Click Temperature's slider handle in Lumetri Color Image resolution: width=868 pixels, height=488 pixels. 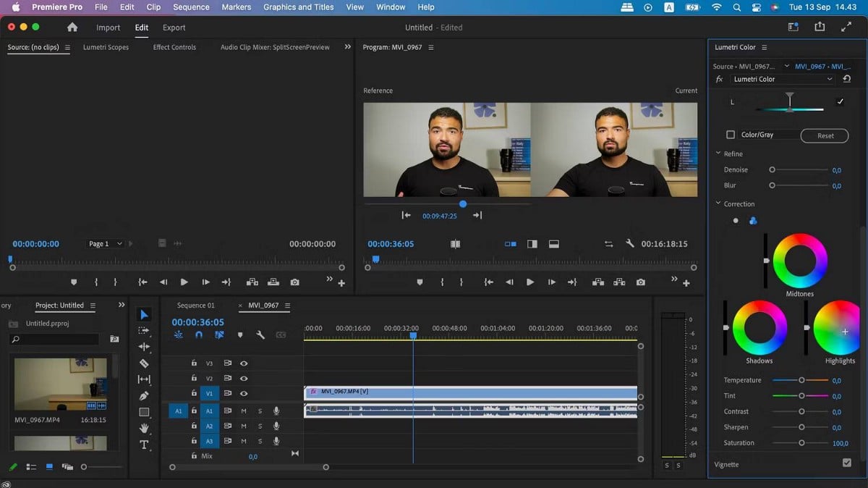pyautogui.click(x=801, y=379)
